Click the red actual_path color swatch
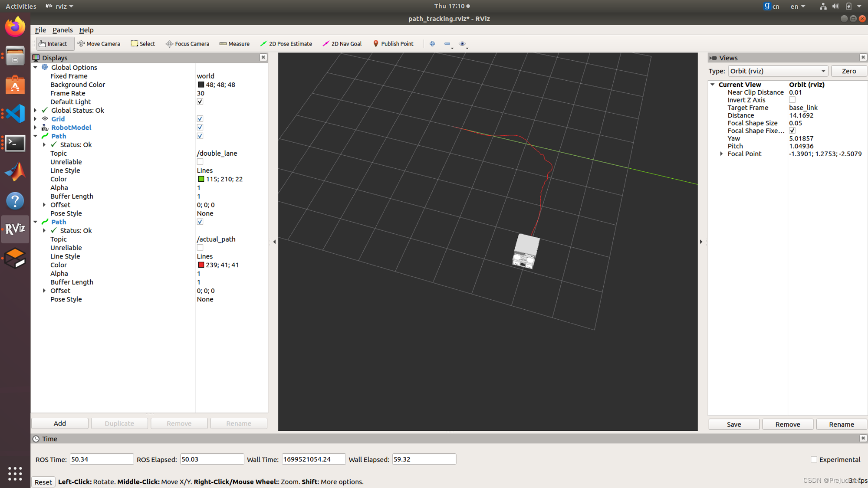 (201, 265)
